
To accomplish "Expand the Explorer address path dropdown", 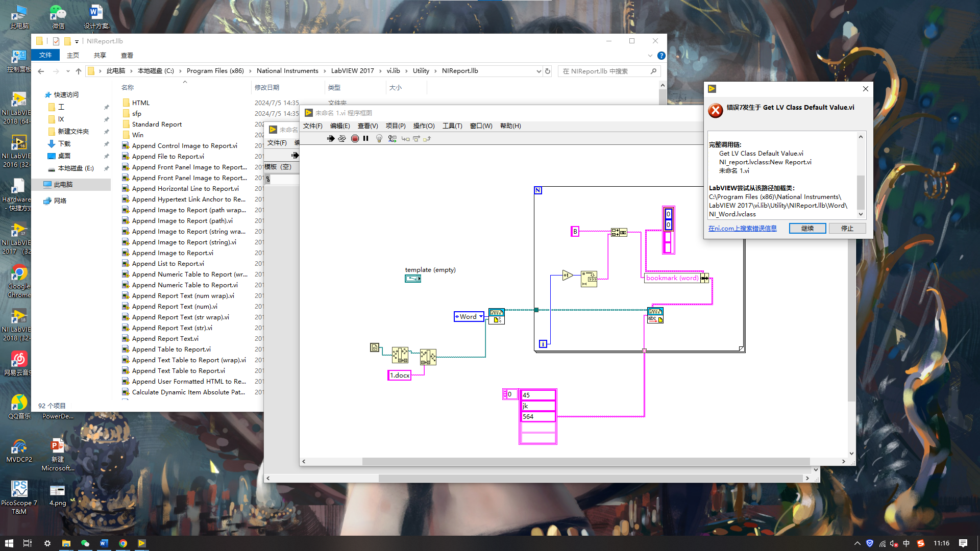I will click(x=538, y=71).
